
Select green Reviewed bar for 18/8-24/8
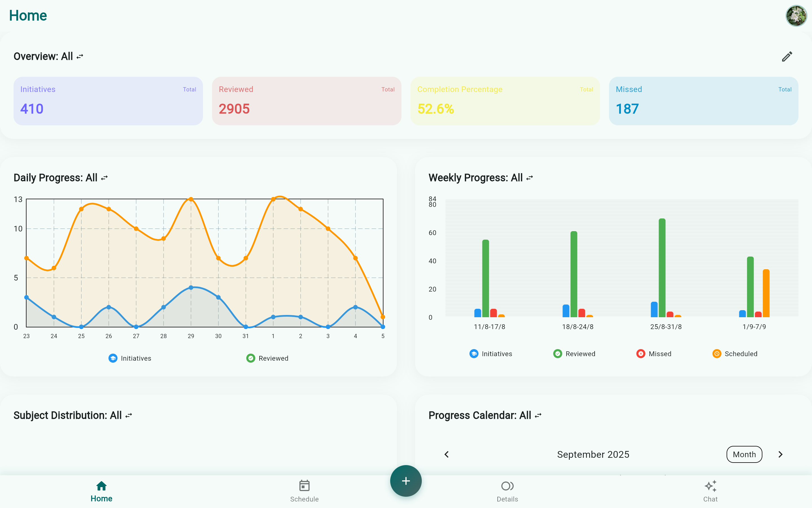[x=574, y=274]
